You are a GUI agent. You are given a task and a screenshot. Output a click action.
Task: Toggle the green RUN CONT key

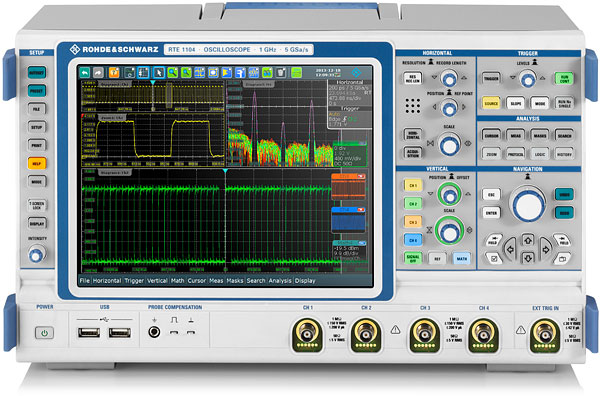564,79
